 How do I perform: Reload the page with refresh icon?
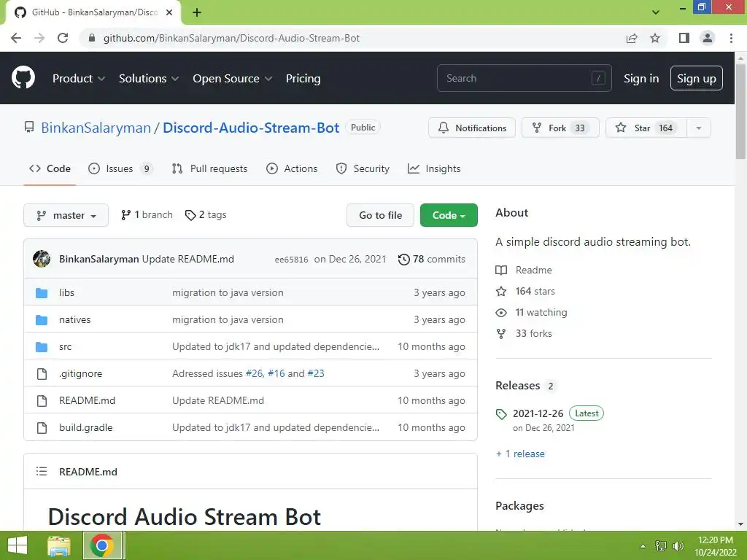point(63,38)
